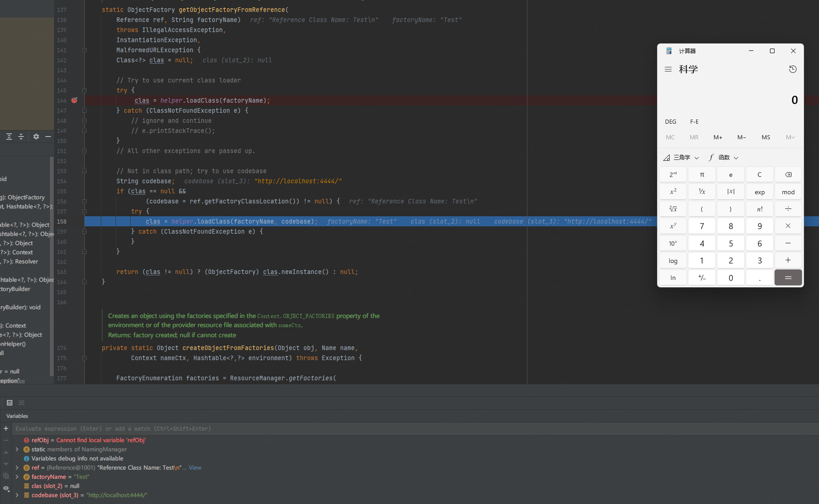The image size is (819, 504).
Task: Expand static members of NamingManager
Action: 17,449
